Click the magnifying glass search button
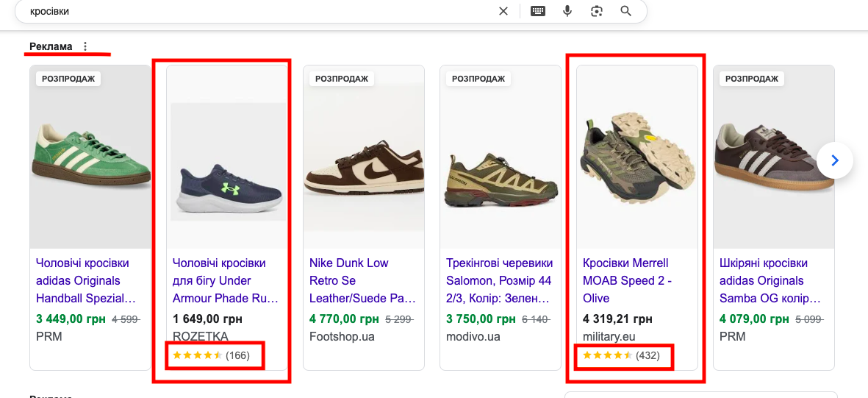This screenshot has height=398, width=868. [625, 11]
